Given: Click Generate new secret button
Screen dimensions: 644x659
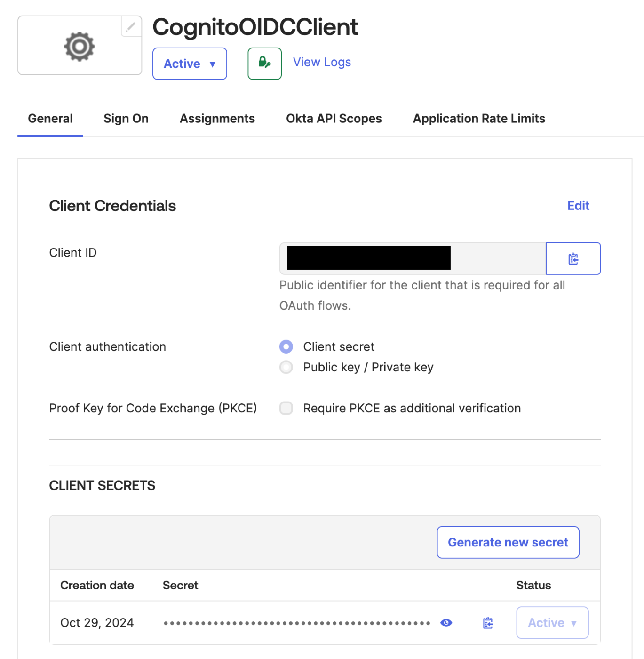Looking at the screenshot, I should pos(508,542).
